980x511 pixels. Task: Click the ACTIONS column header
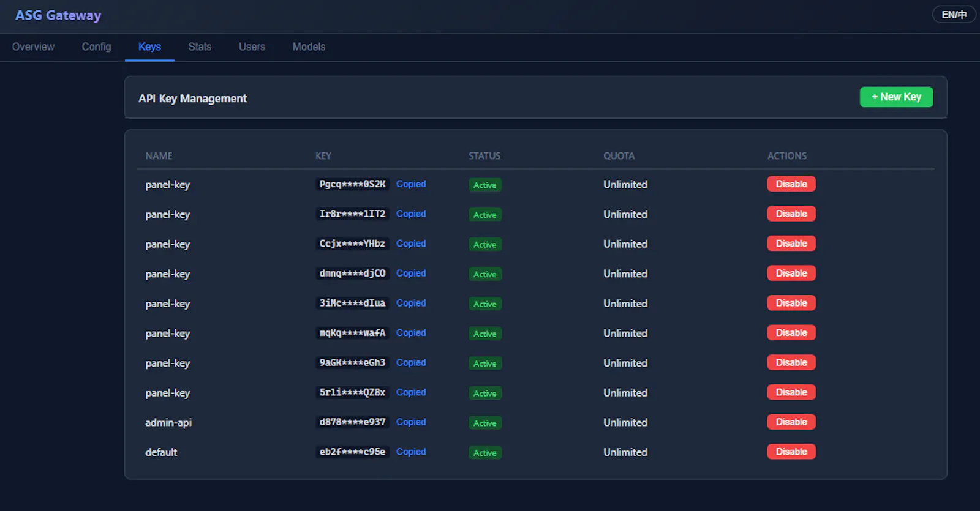[x=787, y=156]
